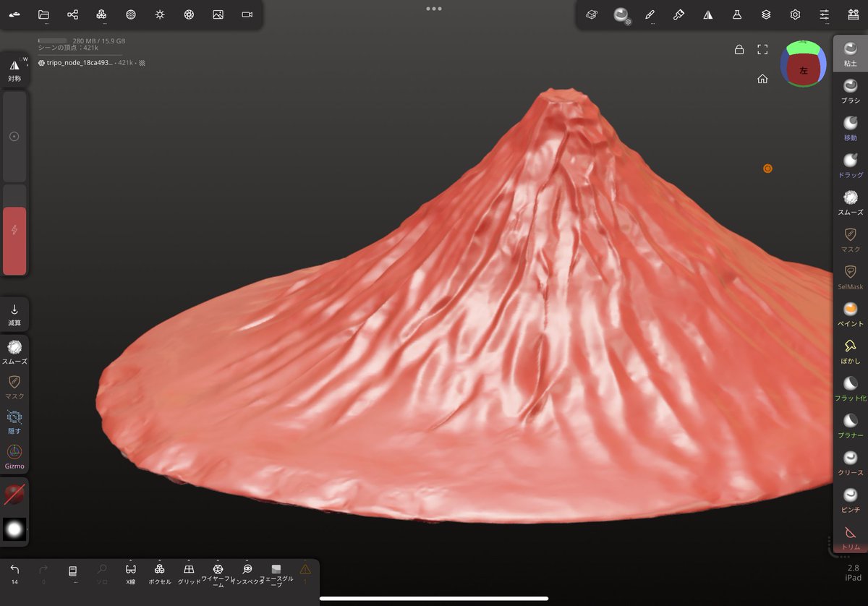This screenshot has height=606, width=868.
Task: Open the Interface sliders menu
Action: tap(825, 14)
